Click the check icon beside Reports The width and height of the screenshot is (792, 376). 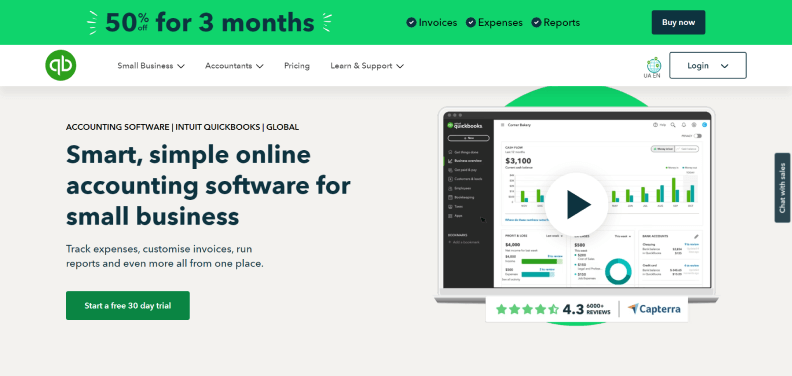[536, 22]
